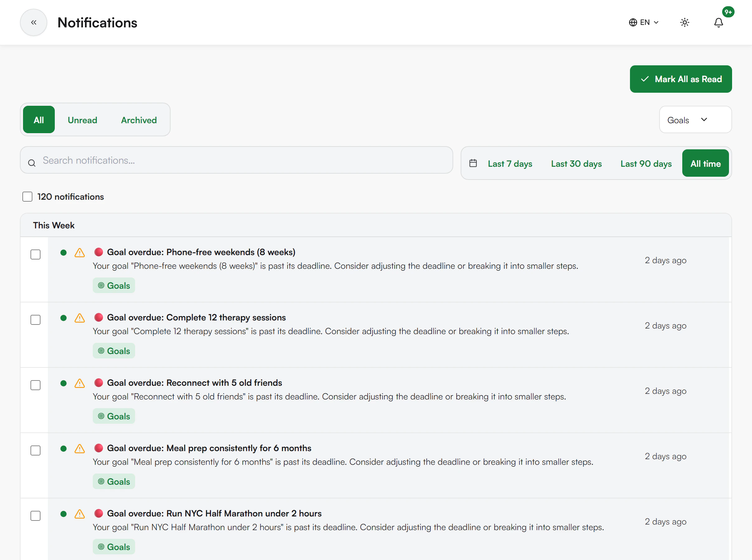Click red priority dot on therapy sessions goal
Screen dimensions: 752x560
tap(98, 317)
